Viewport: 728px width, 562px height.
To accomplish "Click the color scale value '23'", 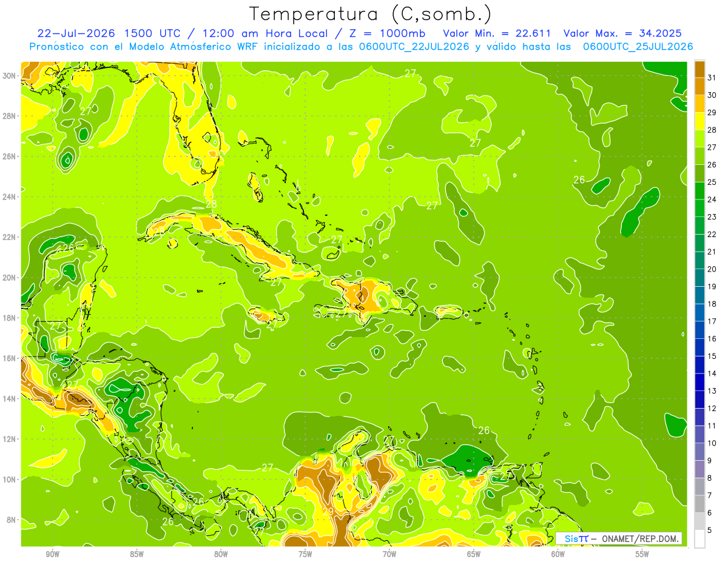I will pos(712,217).
